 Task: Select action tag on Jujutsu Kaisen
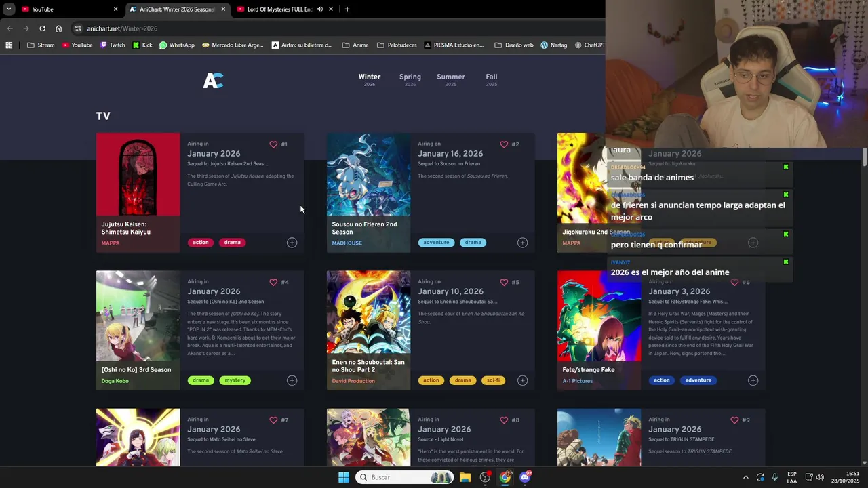pyautogui.click(x=201, y=243)
